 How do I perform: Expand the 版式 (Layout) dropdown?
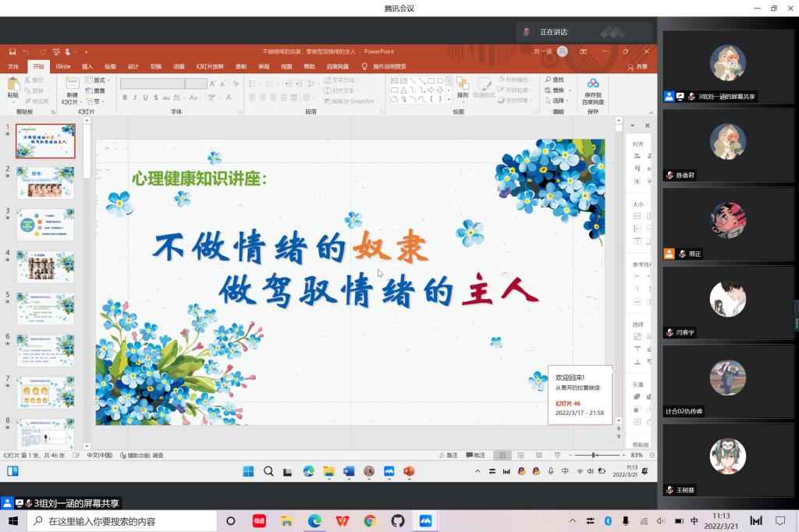(x=98, y=80)
